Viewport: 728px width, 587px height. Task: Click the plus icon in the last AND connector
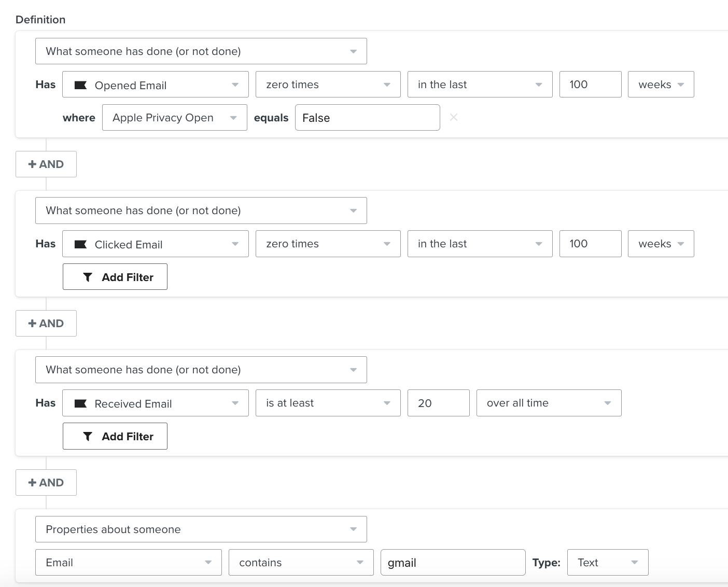(32, 482)
